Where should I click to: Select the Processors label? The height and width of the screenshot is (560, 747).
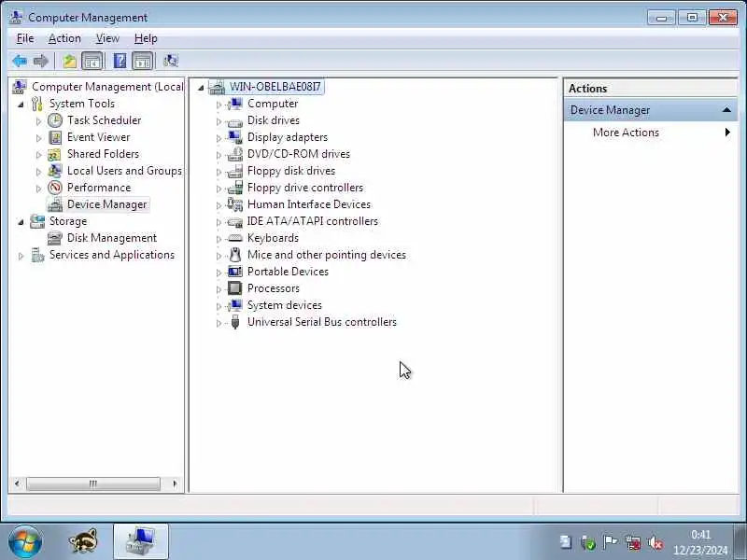pos(273,288)
